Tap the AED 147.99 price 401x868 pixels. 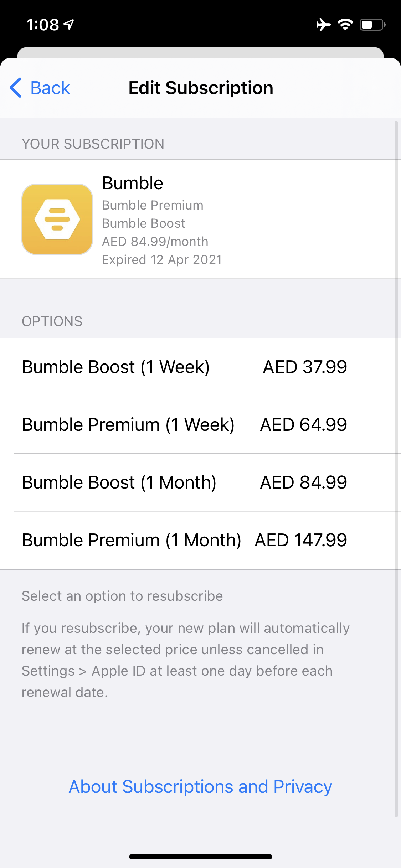coord(301,540)
